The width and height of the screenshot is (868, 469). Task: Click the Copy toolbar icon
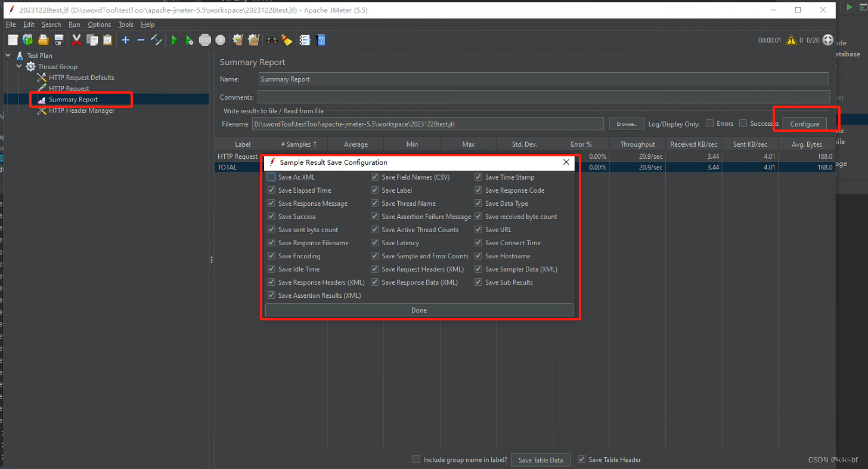[92, 40]
